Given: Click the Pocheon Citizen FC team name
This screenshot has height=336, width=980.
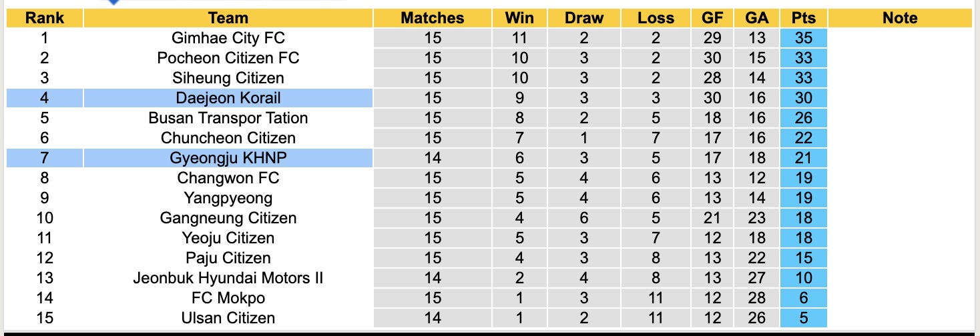Looking at the screenshot, I should [x=228, y=58].
